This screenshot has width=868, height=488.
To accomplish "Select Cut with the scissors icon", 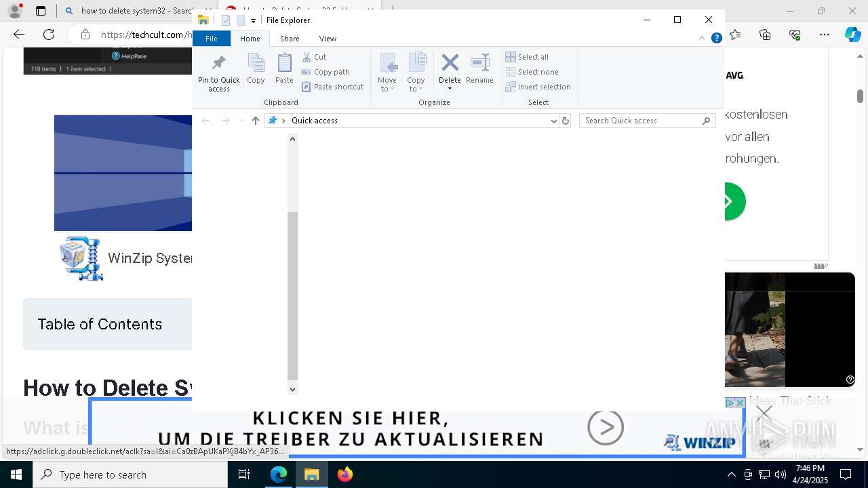I will point(314,57).
